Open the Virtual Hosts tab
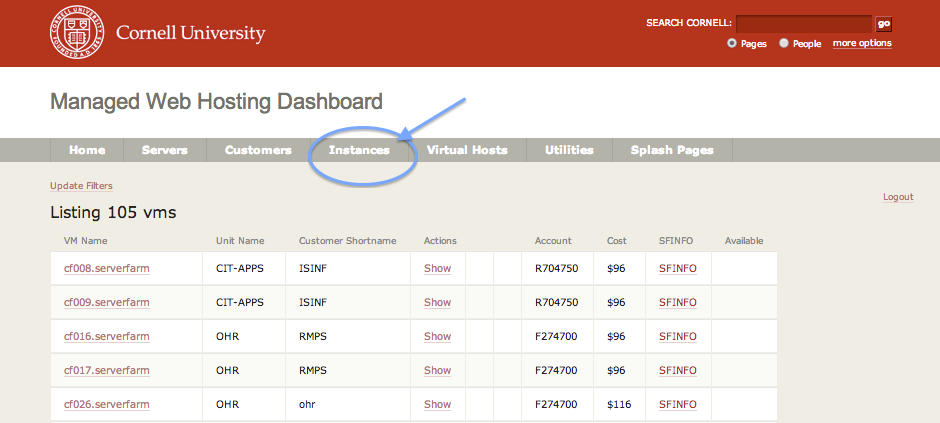The image size is (940, 423). coord(467,150)
